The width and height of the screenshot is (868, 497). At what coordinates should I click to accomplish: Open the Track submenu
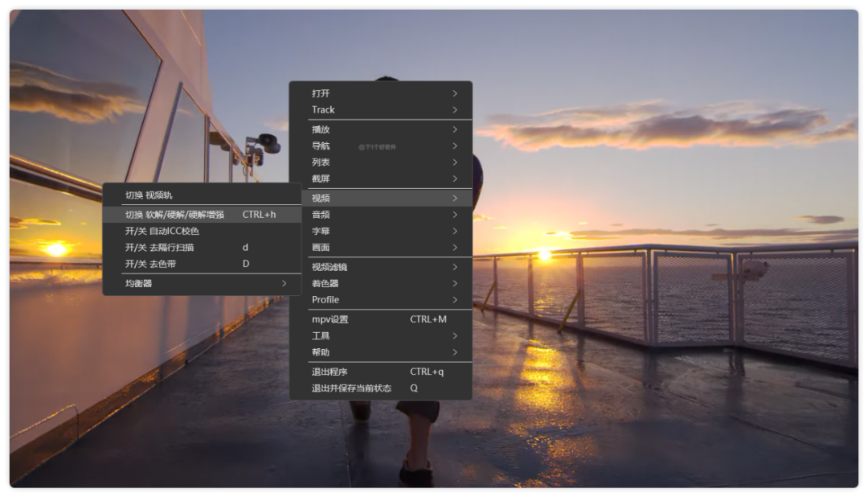click(380, 109)
